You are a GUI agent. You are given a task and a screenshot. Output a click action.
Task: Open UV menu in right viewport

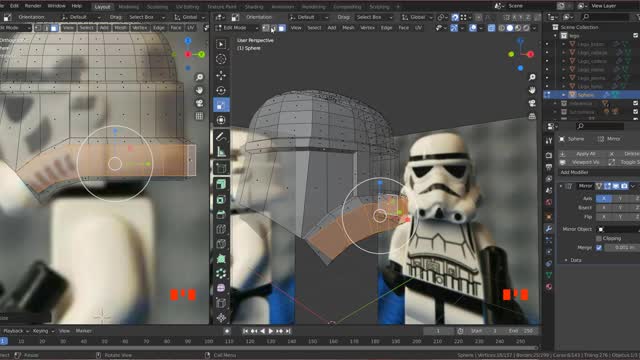tap(418, 28)
